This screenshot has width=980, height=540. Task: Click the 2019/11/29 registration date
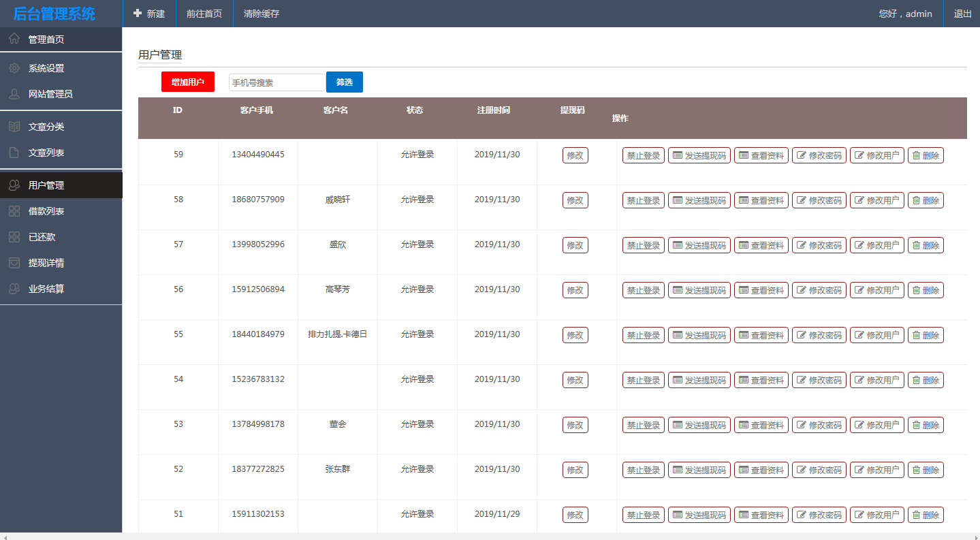(x=497, y=514)
